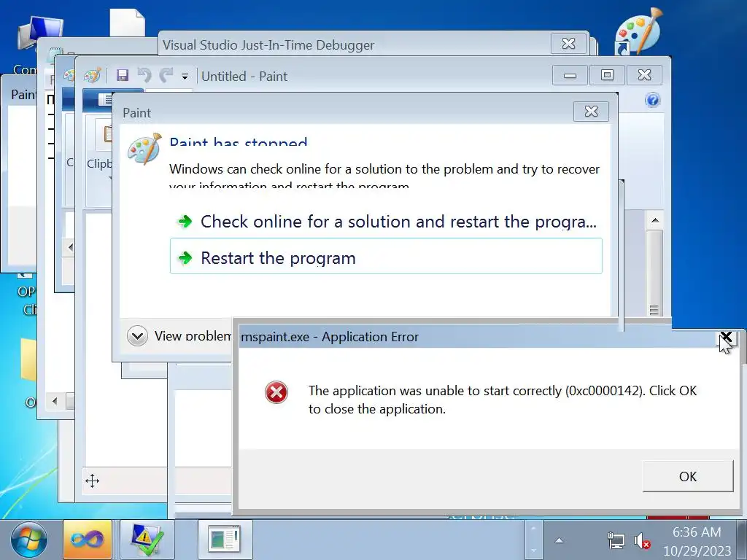747x560 pixels.
Task: Open the clock showing 6:36 AM
Action: [697, 541]
